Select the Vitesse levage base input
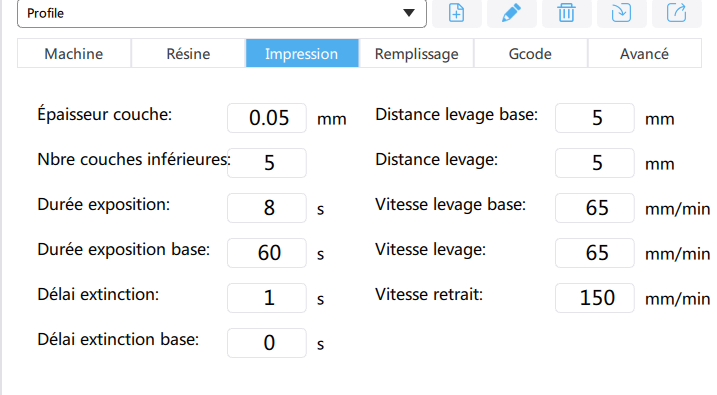Screen dimensions: 717x395 pos(595,208)
